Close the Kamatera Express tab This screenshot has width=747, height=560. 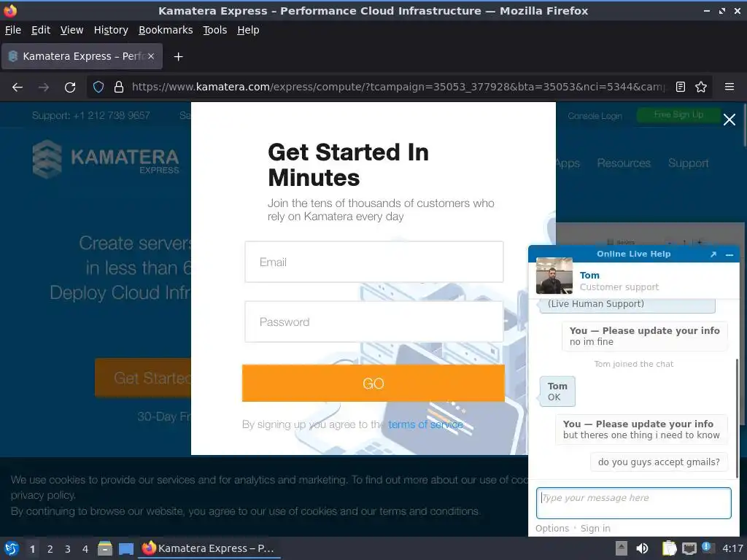(x=150, y=56)
